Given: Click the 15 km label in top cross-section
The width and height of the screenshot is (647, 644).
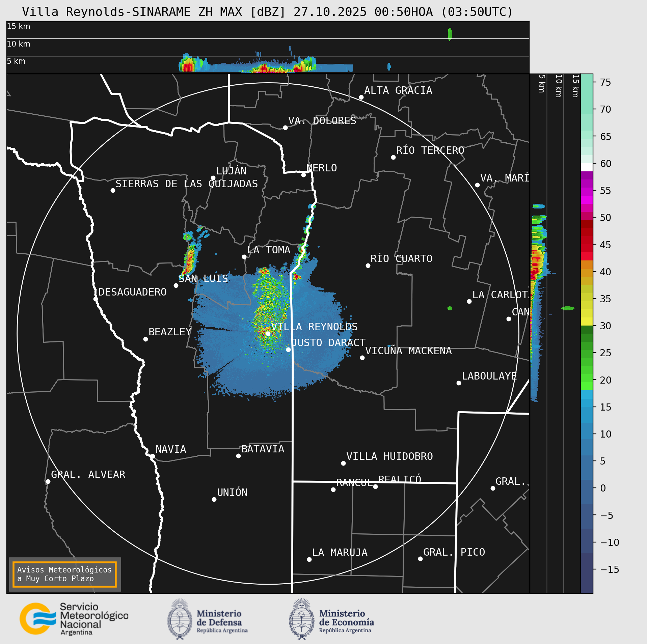Looking at the screenshot, I should [x=19, y=26].
